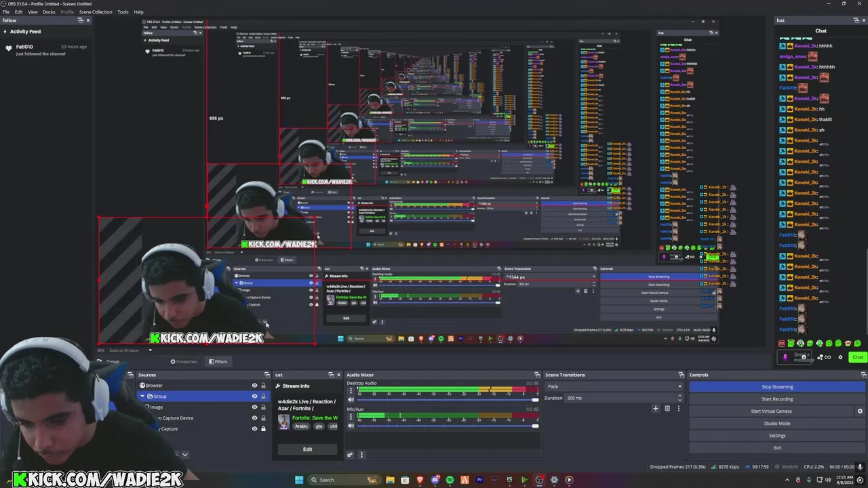The width and height of the screenshot is (868, 488).
Task: Open Filters for the selected source
Action: [218, 361]
